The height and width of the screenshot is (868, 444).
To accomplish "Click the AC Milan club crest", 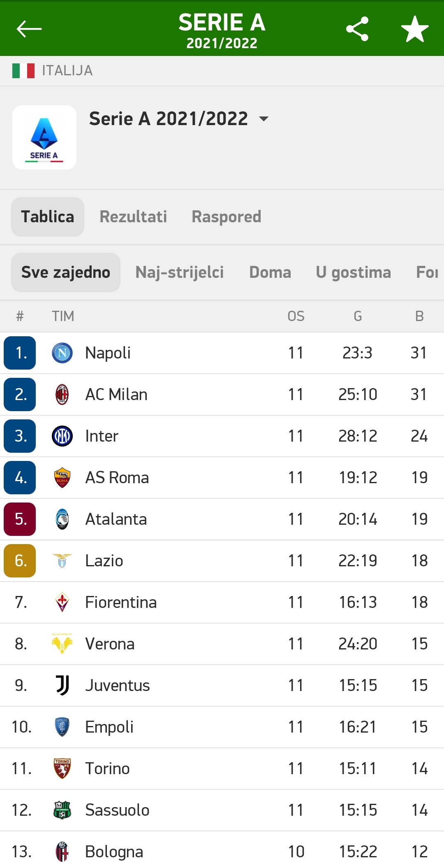I will [x=62, y=395].
